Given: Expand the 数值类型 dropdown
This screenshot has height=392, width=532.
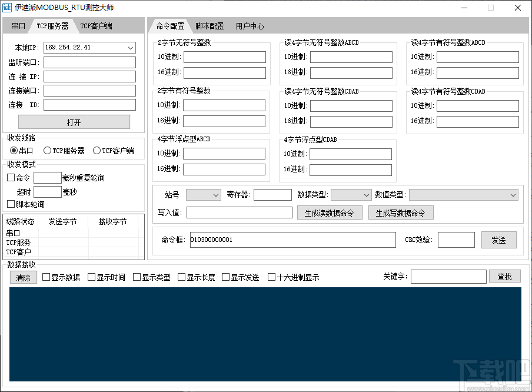Looking at the screenshot, I should [x=463, y=195].
